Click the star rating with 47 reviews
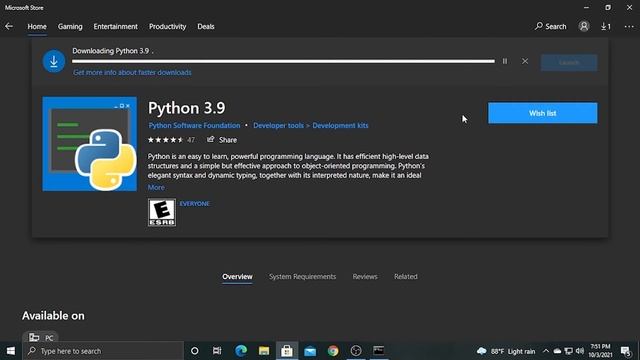This screenshot has width=640, height=360. pyautogui.click(x=171, y=140)
